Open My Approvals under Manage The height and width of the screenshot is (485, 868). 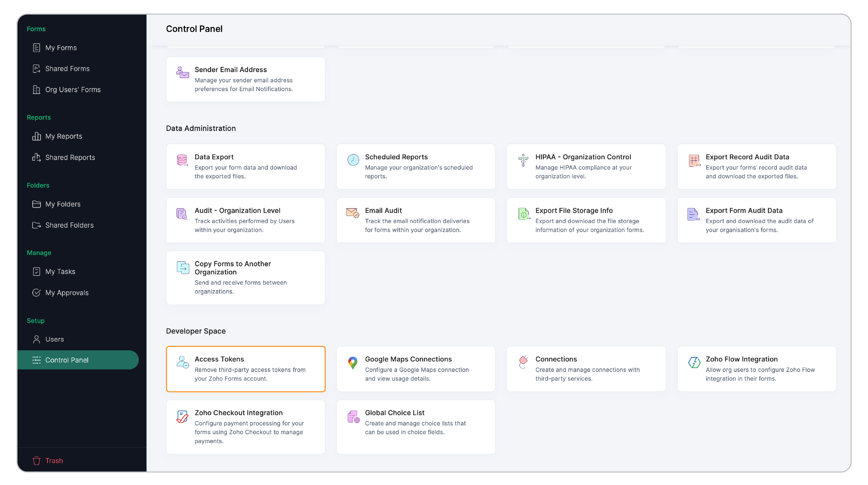pyautogui.click(x=67, y=293)
